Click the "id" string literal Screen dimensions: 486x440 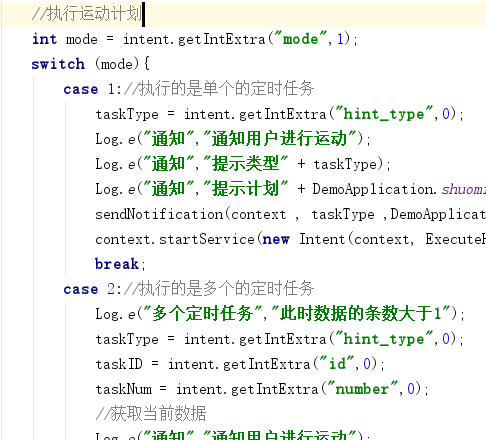click(x=337, y=364)
